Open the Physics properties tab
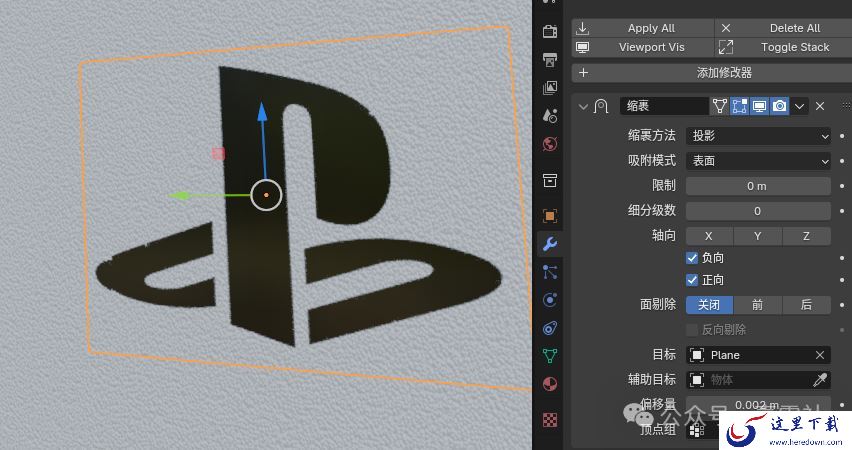852x450 pixels. (550, 300)
